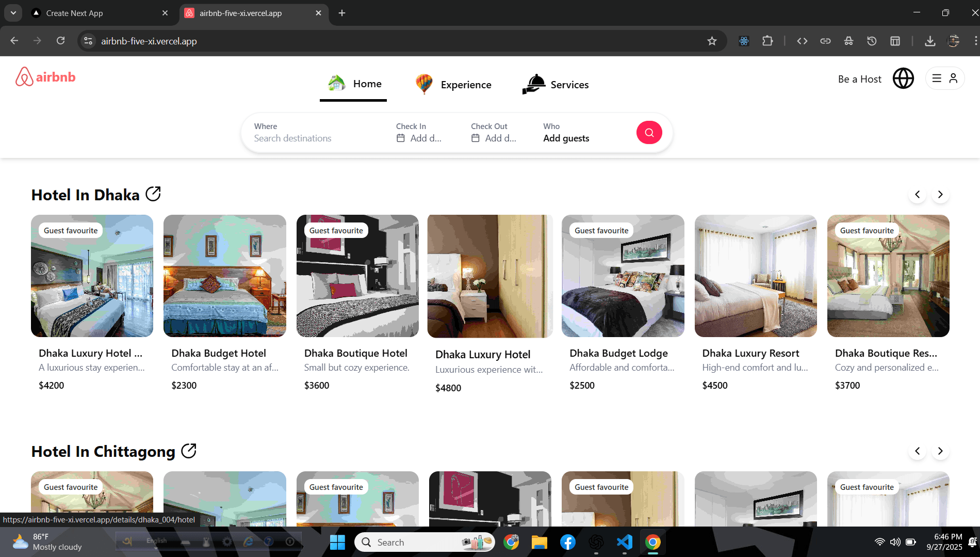Screen dimensions: 980x557
Task: Open the Check Out date picker
Action: coord(494,133)
